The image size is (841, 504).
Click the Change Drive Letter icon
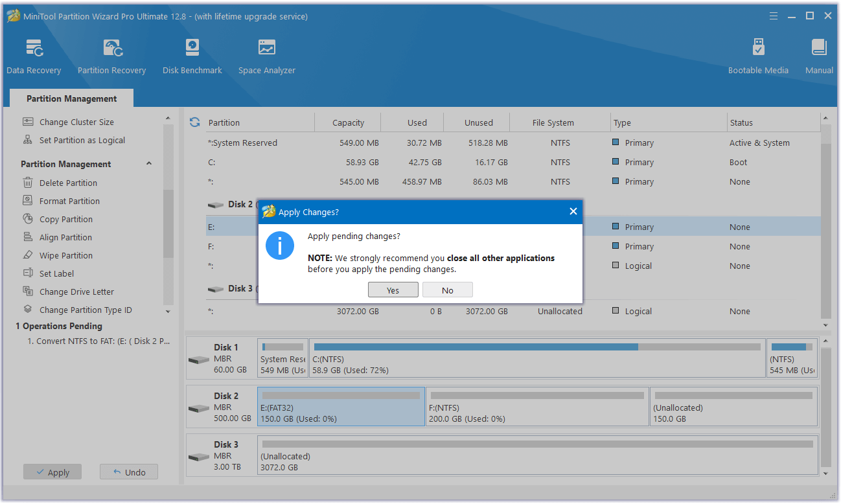(28, 292)
